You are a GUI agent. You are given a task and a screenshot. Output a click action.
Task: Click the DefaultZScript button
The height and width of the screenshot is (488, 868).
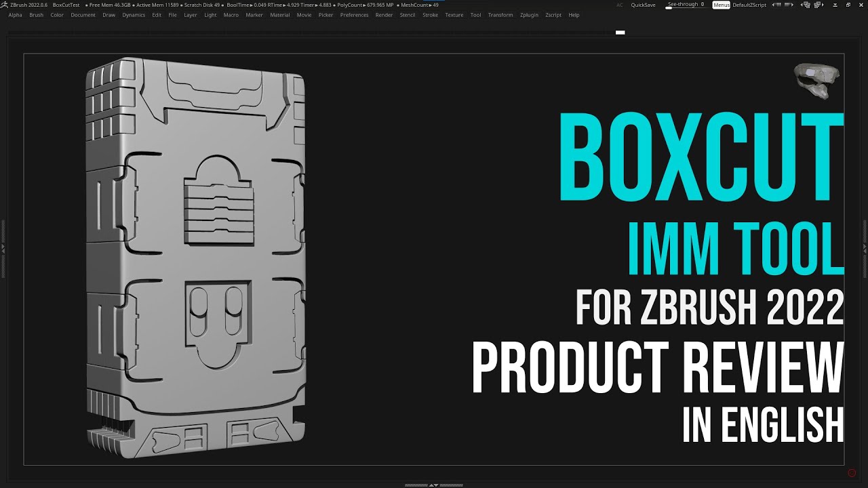749,5
